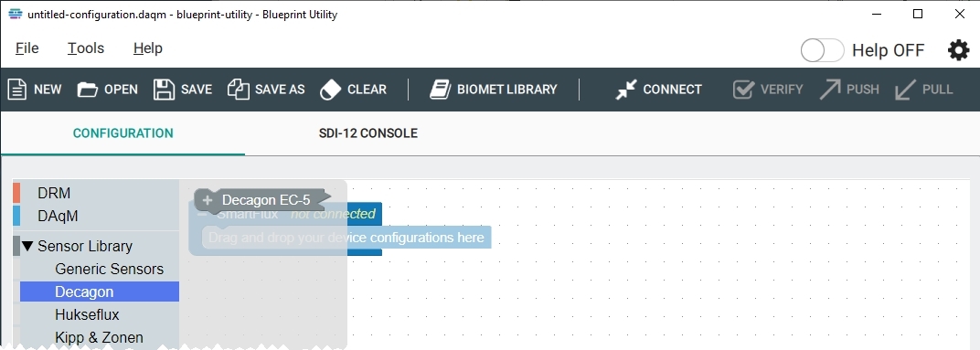Screen dimensions: 980x350
Task: Open the Tools menu
Action: pos(86,48)
